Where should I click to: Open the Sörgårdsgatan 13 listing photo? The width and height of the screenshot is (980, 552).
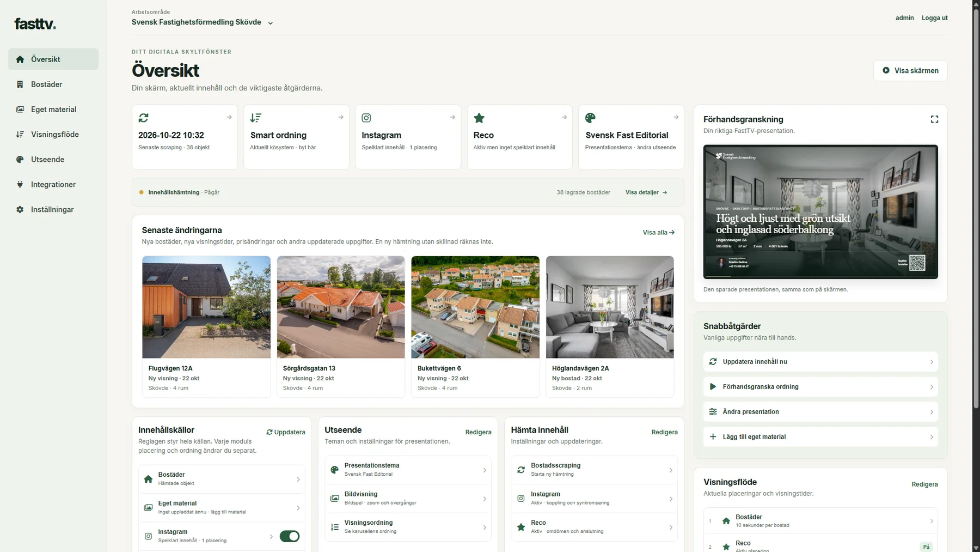point(341,307)
